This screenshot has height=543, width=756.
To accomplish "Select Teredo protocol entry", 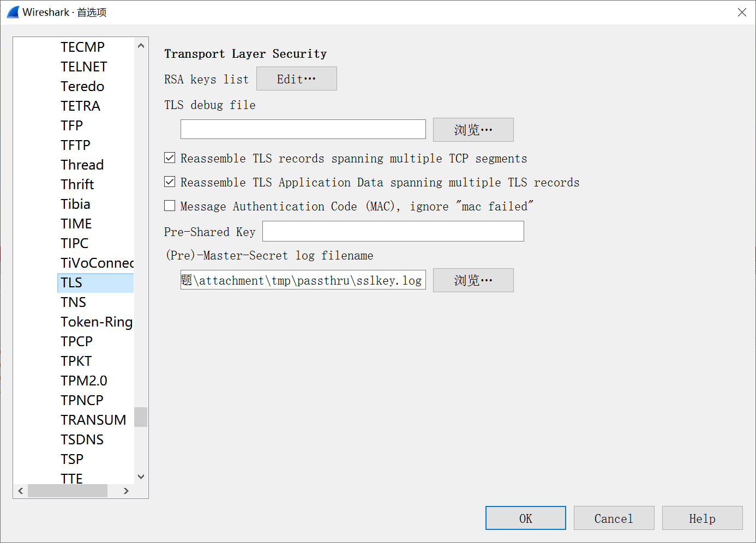I will 82,86.
